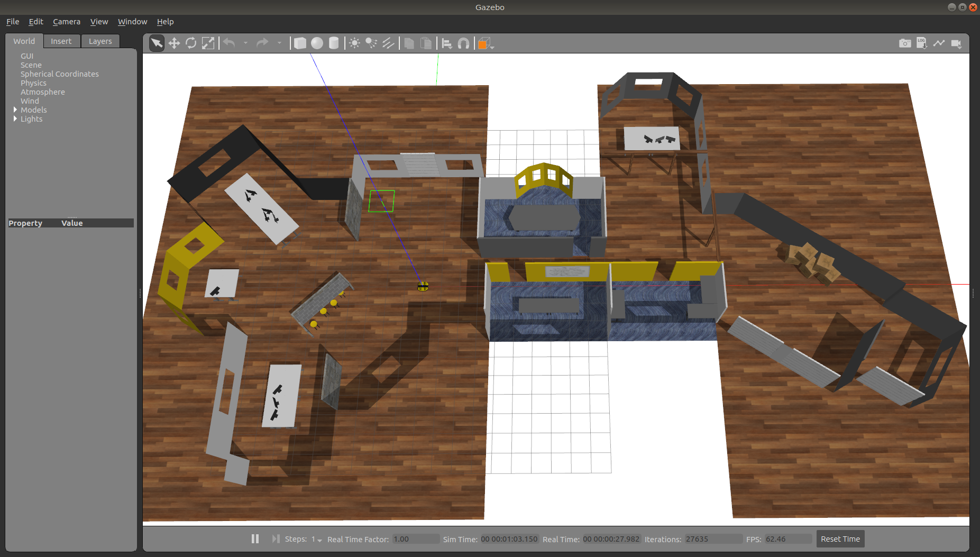
Task: Choose the scale mode tool
Action: 208,43
